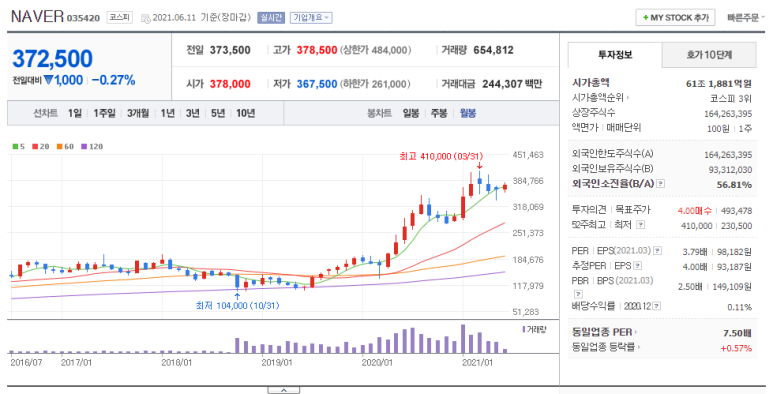Choose 3개월 line chart period
Screen dimensions: 773x394
click(x=138, y=113)
